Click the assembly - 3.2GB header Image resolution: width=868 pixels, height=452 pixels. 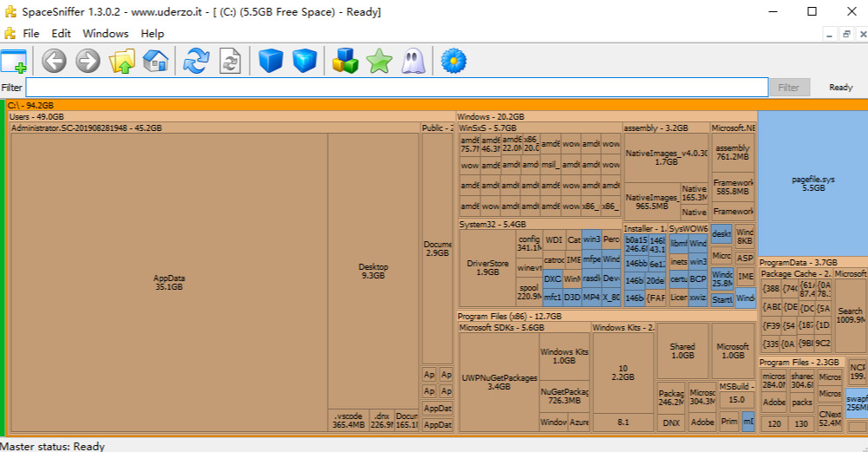[x=666, y=128]
